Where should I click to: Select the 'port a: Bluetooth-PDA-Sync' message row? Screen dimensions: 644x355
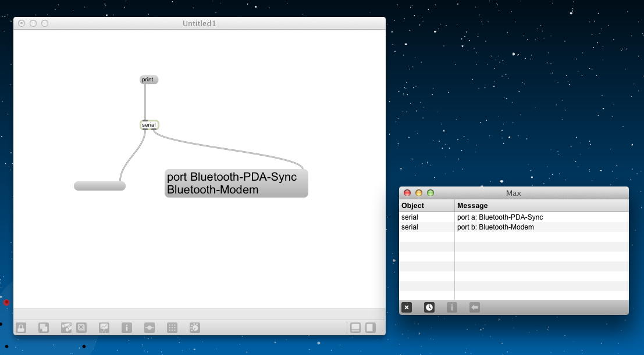[x=514, y=217]
